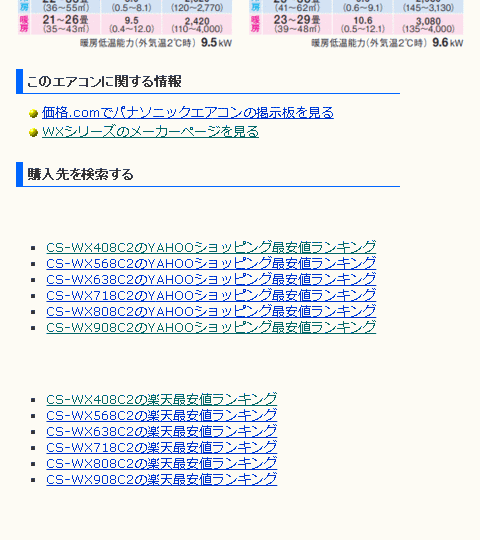
Task: Open CS-WX808C2 YAHOO shopping ranking link
Action: [x=211, y=311]
